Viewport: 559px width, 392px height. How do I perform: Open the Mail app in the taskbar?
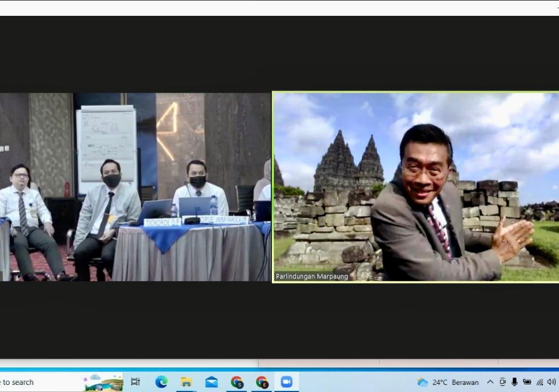pyautogui.click(x=211, y=382)
